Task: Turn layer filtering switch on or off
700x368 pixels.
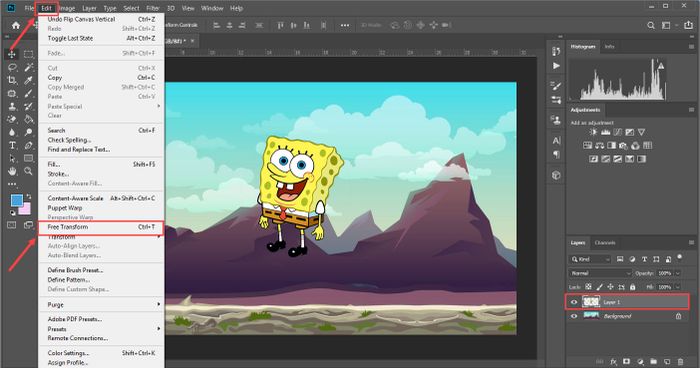Action: pyautogui.click(x=679, y=257)
